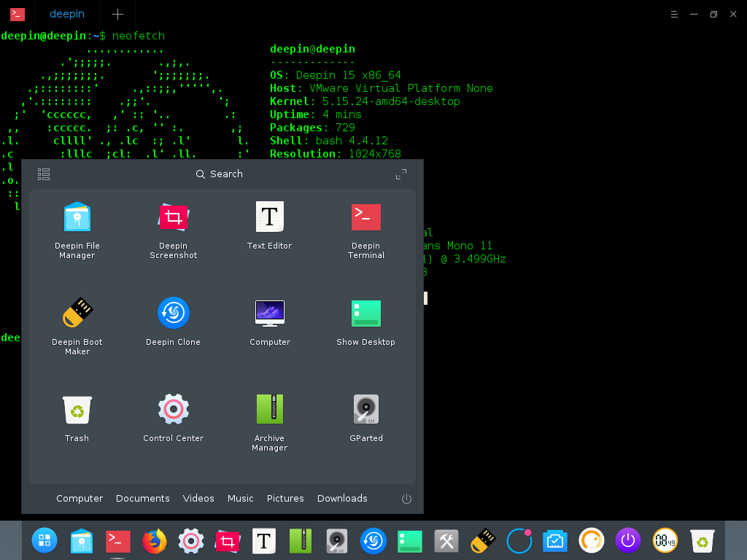Open Deepin Boot Maker in launcher
The width and height of the screenshot is (747, 560).
tap(77, 327)
